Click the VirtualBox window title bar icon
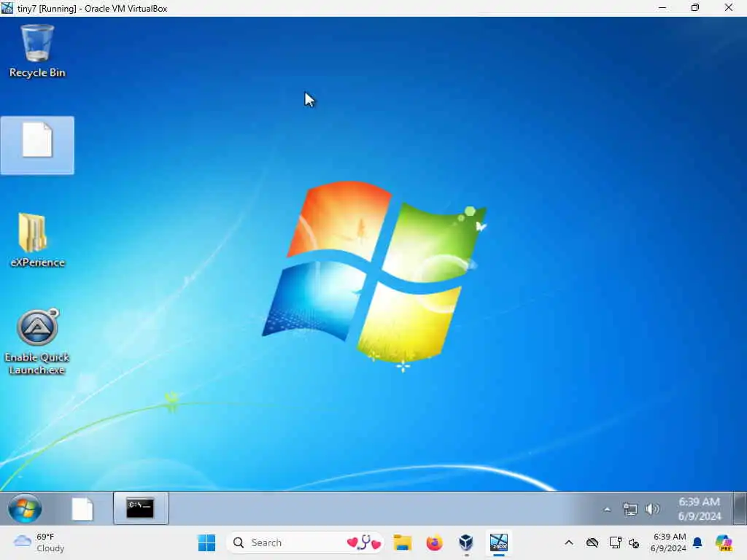The width and height of the screenshot is (747, 560). 7,7
